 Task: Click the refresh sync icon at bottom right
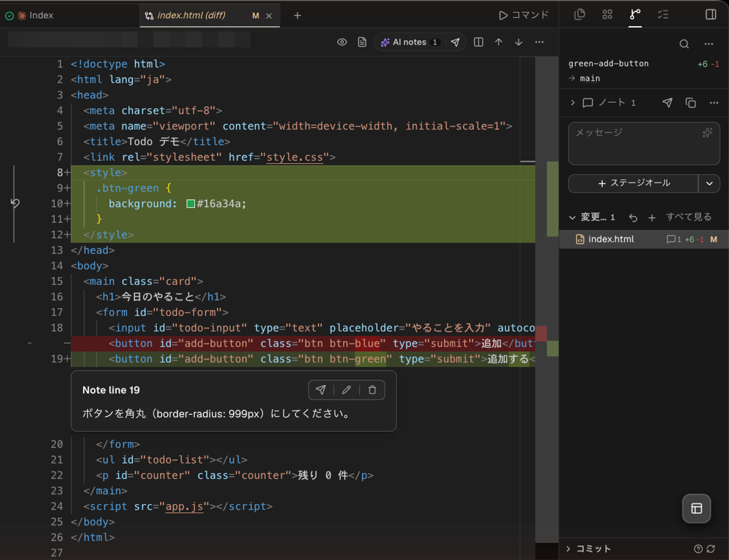712,549
